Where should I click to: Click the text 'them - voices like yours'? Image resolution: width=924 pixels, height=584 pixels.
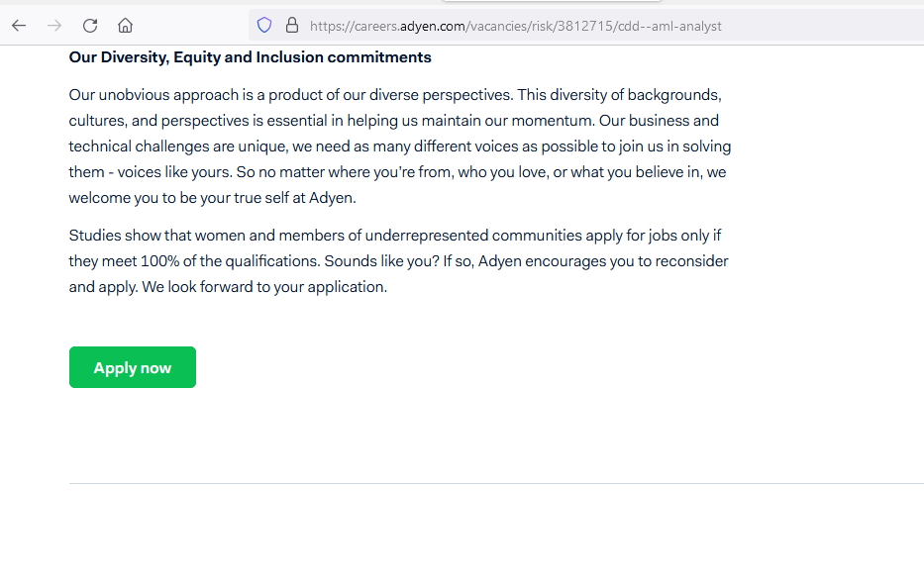pos(150,172)
